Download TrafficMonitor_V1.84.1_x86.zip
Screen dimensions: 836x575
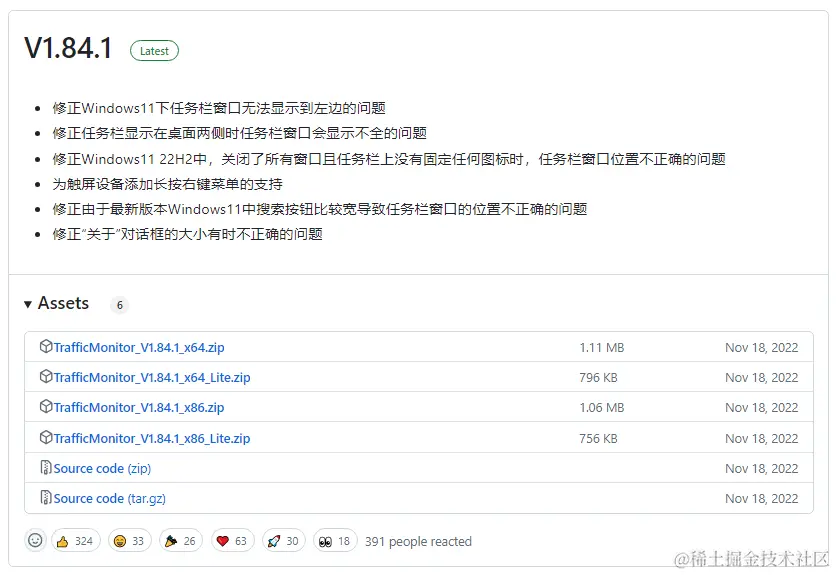[139, 407]
